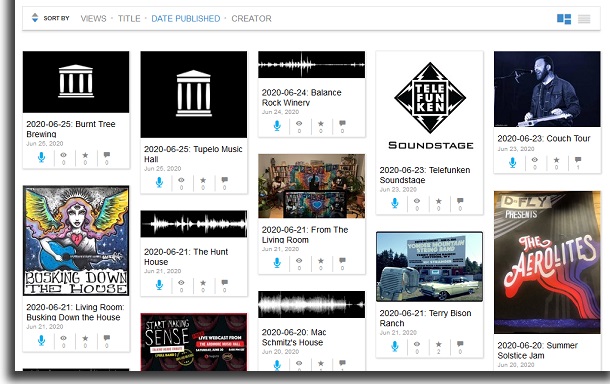Open the 2020-06-23: Couch Tour title link
Viewport: 610px width, 384px height.
click(x=543, y=139)
